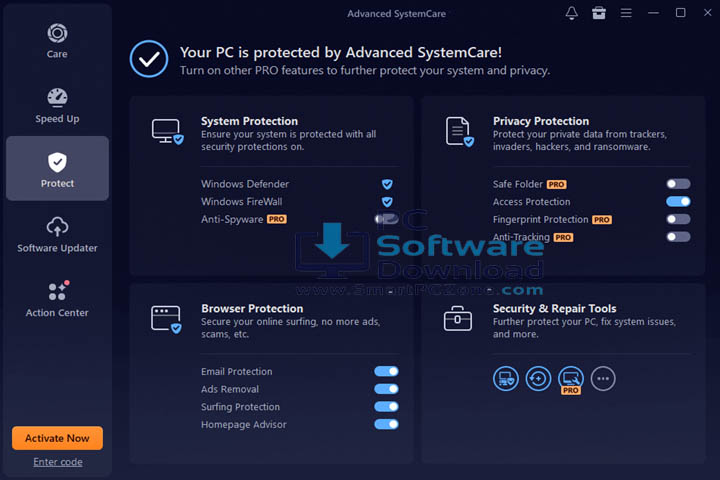Open Software Updater
This screenshot has width=720, height=480.
tap(57, 235)
